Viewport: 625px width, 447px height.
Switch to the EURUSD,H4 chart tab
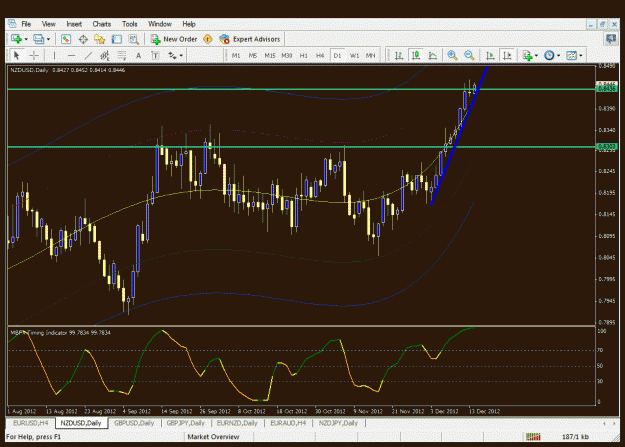[x=31, y=423]
